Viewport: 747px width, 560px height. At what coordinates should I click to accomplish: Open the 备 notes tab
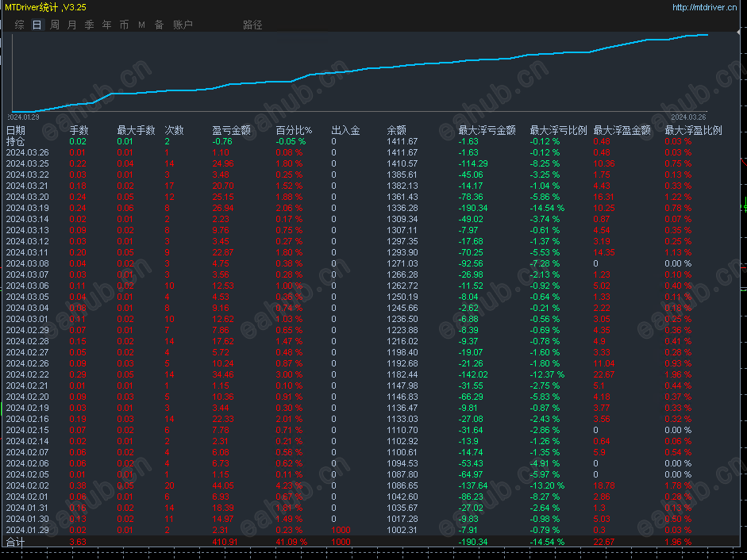pyautogui.click(x=159, y=25)
